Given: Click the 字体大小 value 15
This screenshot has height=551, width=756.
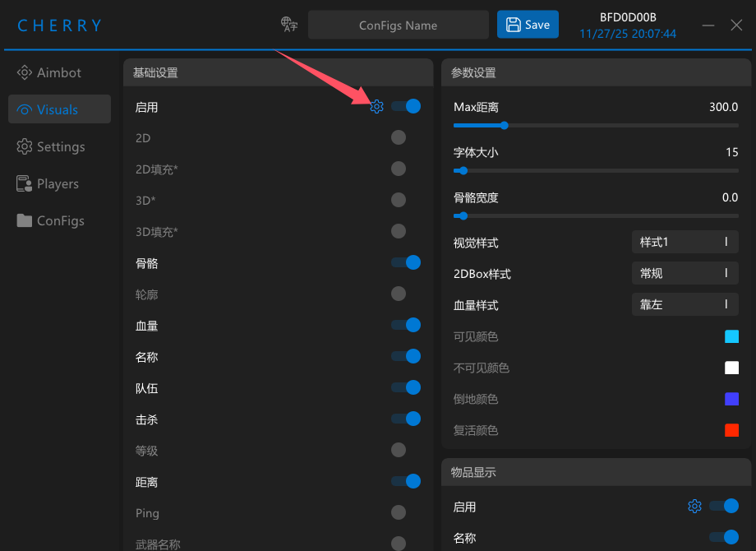Looking at the screenshot, I should pyautogui.click(x=732, y=152).
